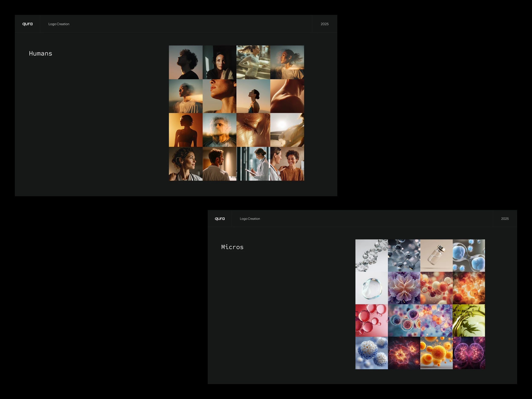
Task: Click the 2025 label on Humans slide
Action: point(325,24)
